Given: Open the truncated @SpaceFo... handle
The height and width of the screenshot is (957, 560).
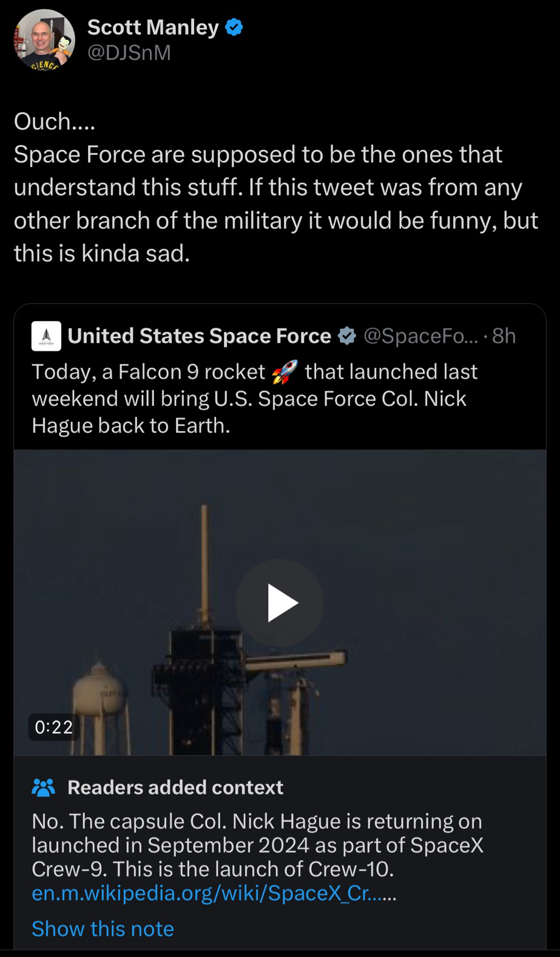Looking at the screenshot, I should click(421, 336).
